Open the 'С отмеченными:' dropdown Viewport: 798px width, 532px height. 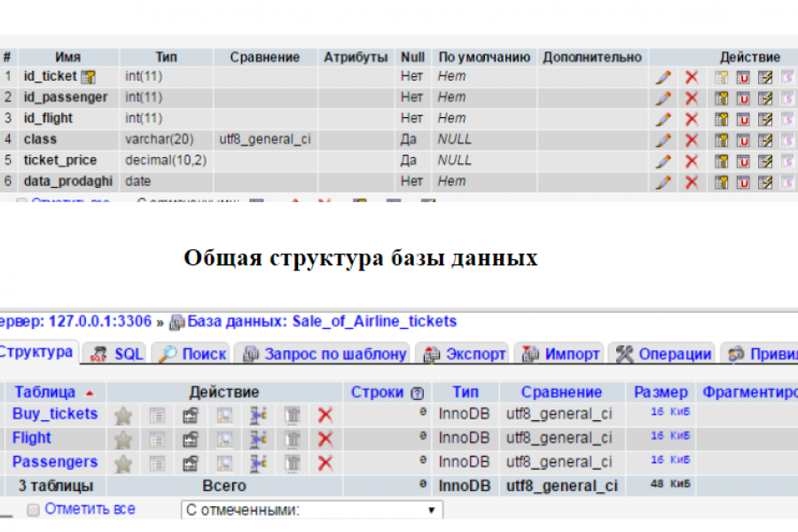click(x=312, y=510)
